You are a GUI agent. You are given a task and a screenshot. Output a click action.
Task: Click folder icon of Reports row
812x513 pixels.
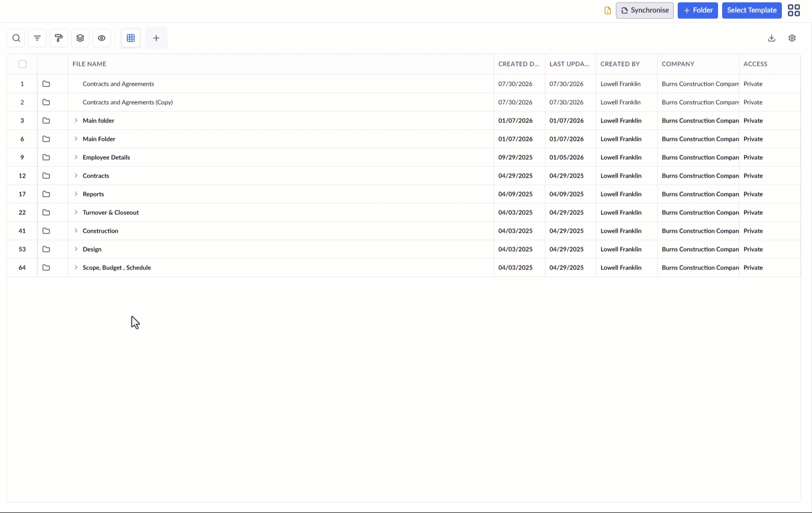(46, 194)
